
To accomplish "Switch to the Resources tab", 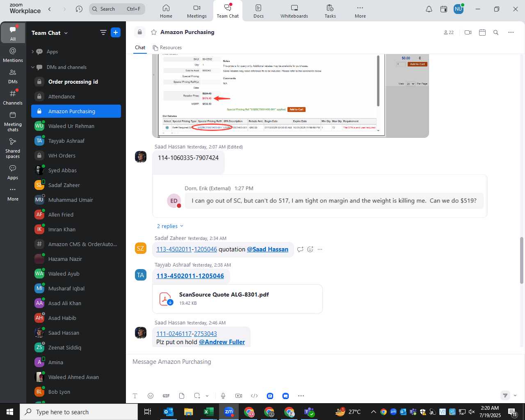I will point(167,48).
